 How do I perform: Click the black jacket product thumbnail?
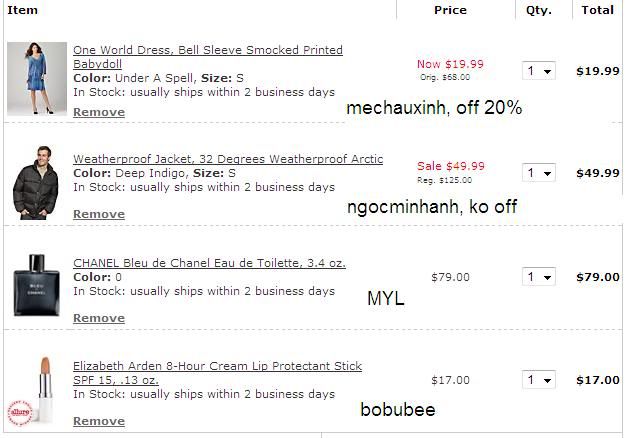click(x=36, y=181)
